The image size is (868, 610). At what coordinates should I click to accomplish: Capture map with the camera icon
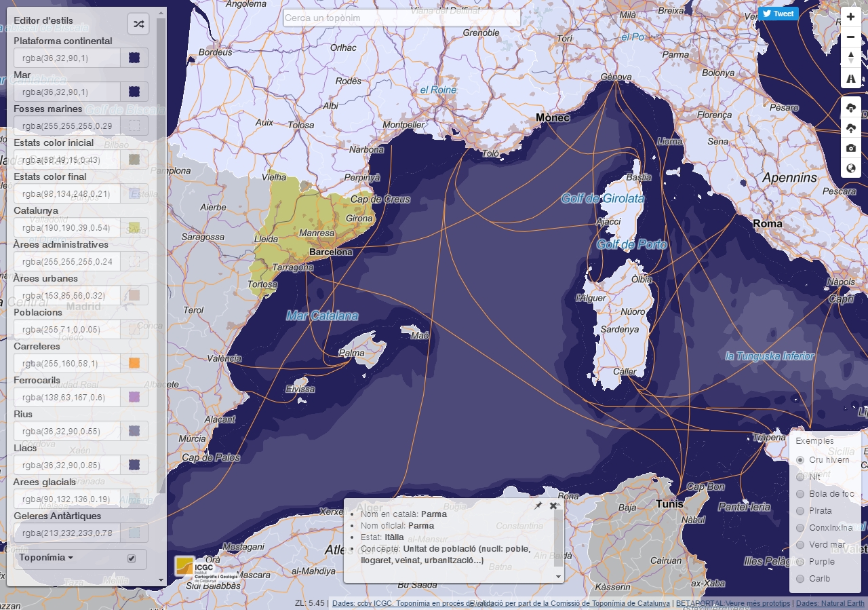click(x=851, y=148)
